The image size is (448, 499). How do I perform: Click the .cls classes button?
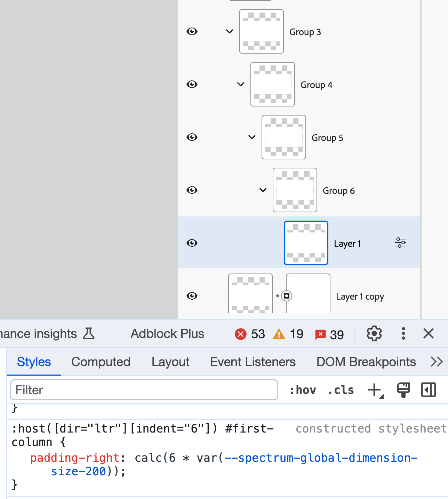click(341, 390)
